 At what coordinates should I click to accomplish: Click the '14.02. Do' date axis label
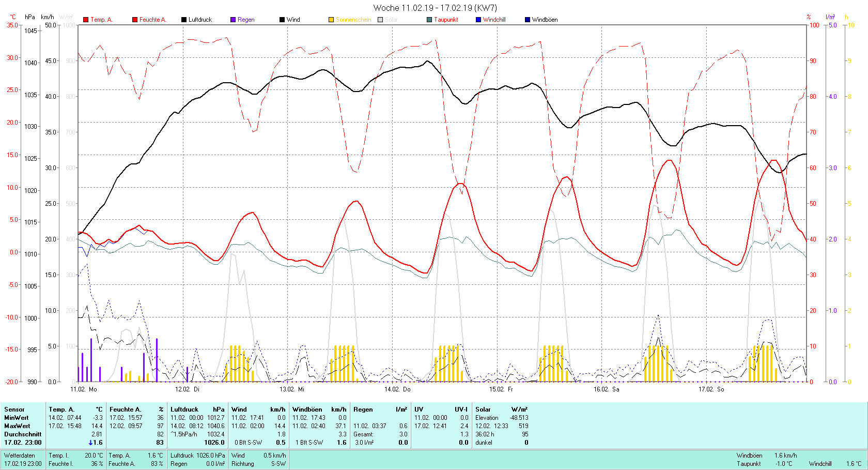pyautogui.click(x=397, y=389)
